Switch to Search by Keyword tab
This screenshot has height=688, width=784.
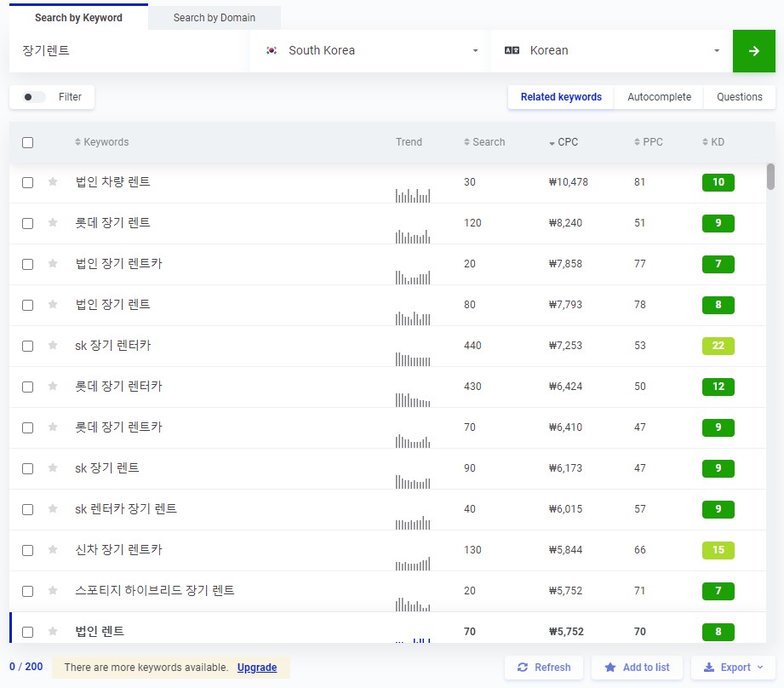(x=78, y=18)
